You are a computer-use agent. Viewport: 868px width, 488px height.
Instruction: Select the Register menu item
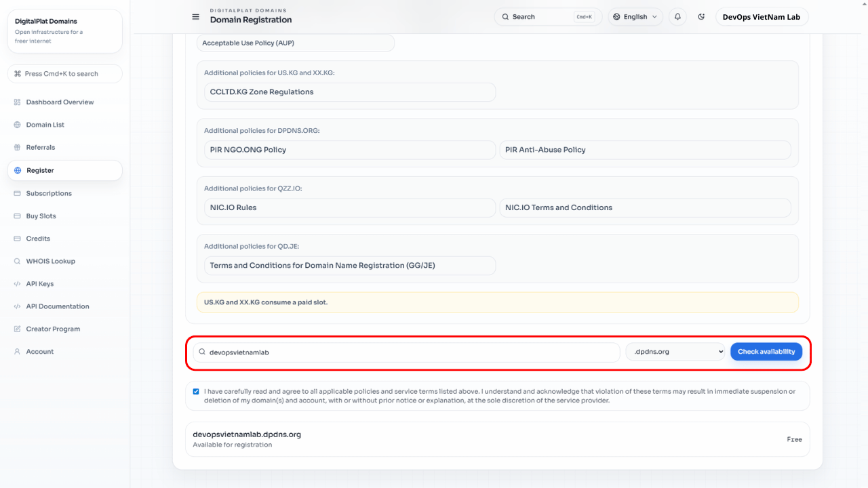pyautogui.click(x=65, y=171)
